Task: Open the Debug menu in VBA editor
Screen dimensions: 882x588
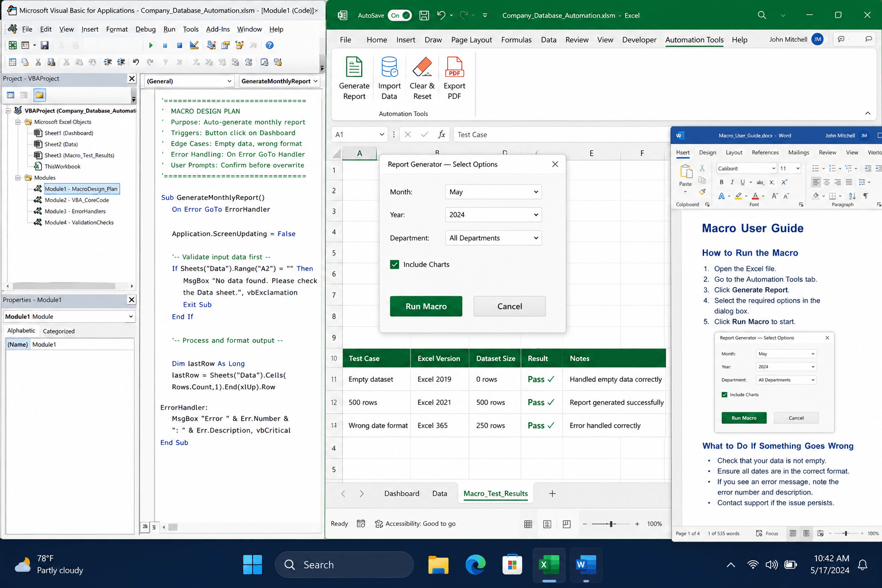Action: coord(145,29)
